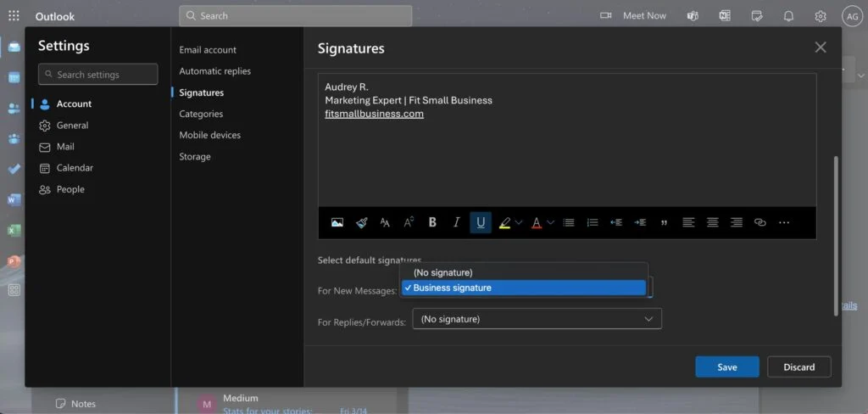Open notifications bell
Image resolution: width=868 pixels, height=414 pixels.
[x=788, y=16]
